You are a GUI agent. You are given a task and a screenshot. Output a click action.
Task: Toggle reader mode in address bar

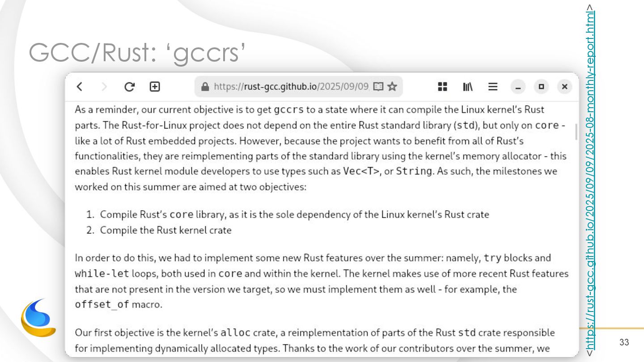[x=378, y=87]
